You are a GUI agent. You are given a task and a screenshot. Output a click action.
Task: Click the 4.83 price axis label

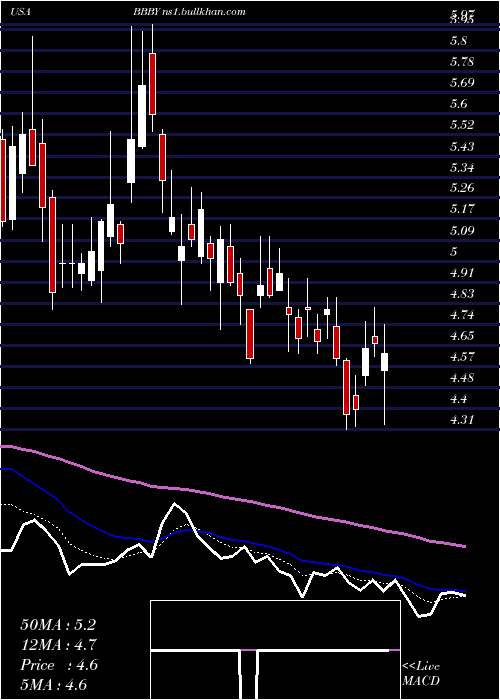click(x=462, y=294)
